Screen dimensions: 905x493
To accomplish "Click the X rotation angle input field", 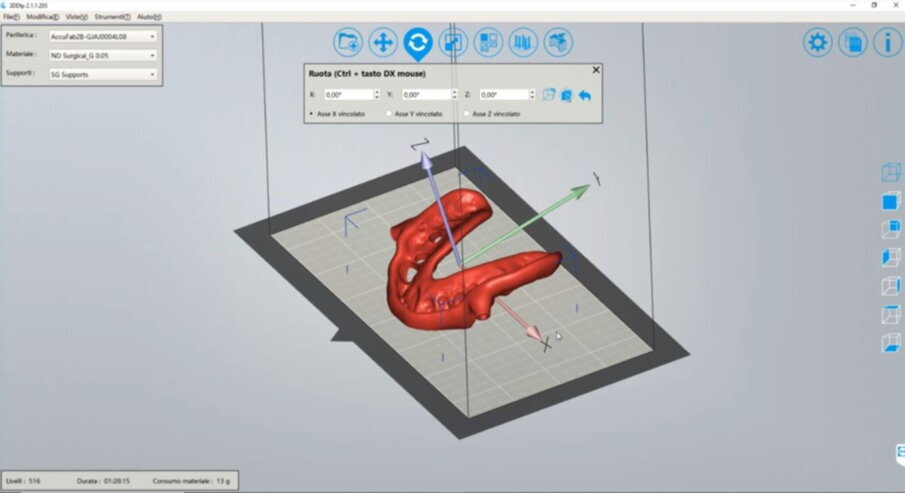I will pos(346,95).
